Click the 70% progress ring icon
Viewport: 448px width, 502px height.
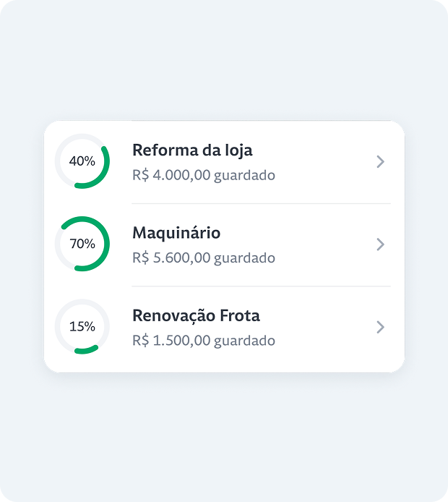click(x=82, y=244)
